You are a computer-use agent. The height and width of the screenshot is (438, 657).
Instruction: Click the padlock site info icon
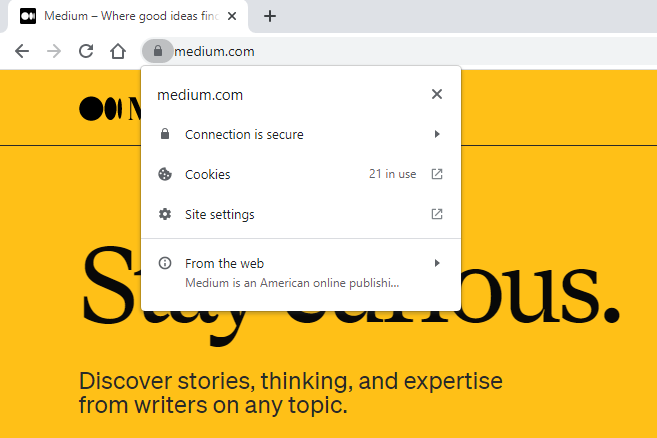coord(158,51)
